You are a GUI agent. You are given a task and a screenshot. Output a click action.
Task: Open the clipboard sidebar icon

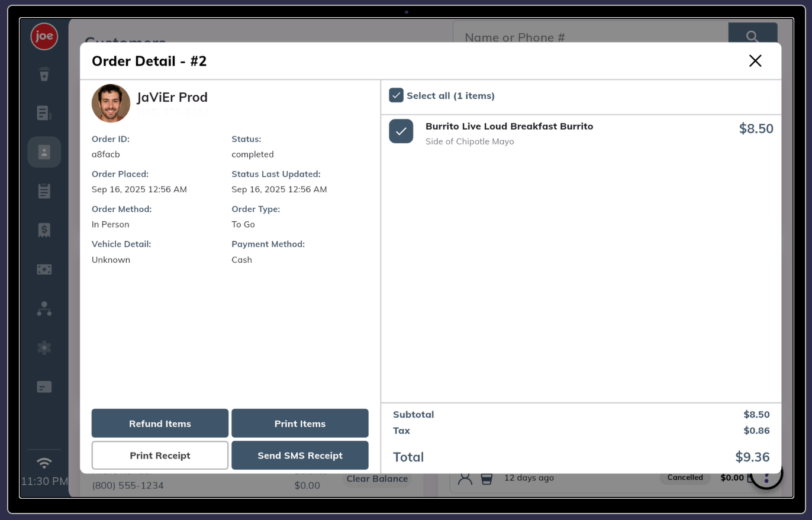point(44,191)
